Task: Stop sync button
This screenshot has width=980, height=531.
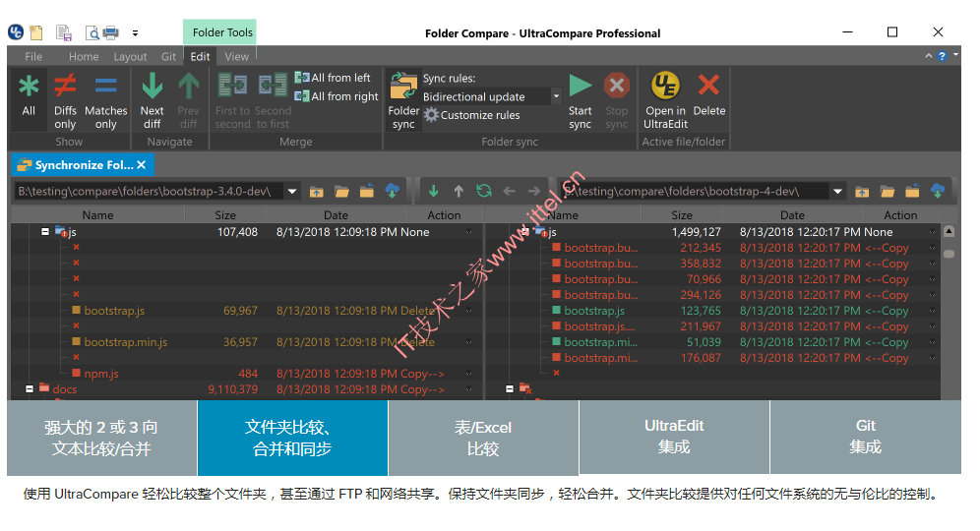Action: click(616, 100)
